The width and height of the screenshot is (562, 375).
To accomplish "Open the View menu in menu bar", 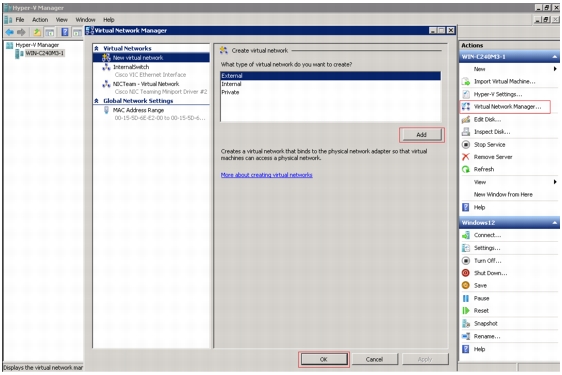I will pos(62,20).
